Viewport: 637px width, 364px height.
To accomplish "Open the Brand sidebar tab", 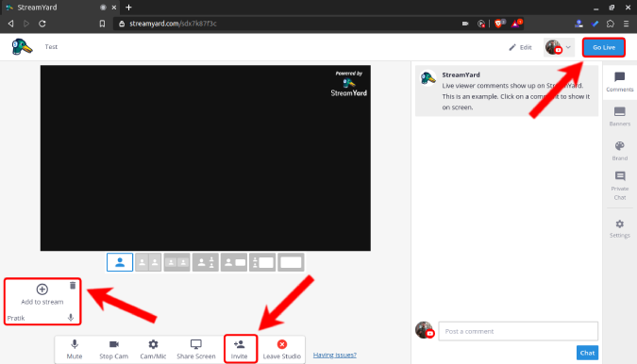I will (x=619, y=151).
